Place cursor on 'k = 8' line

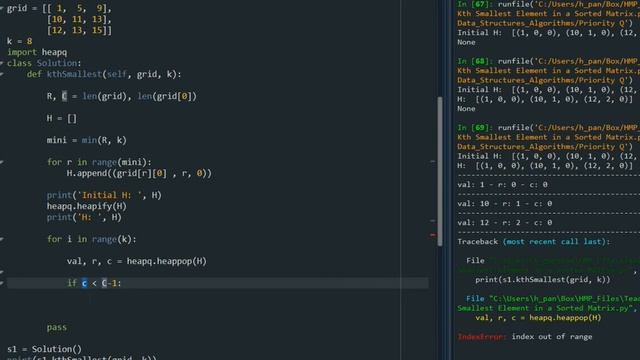pos(19,41)
